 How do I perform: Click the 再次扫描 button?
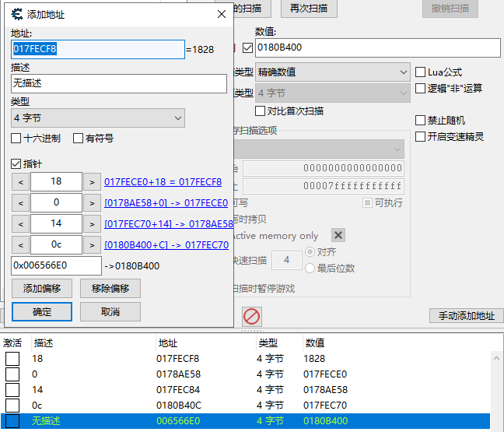tap(309, 8)
